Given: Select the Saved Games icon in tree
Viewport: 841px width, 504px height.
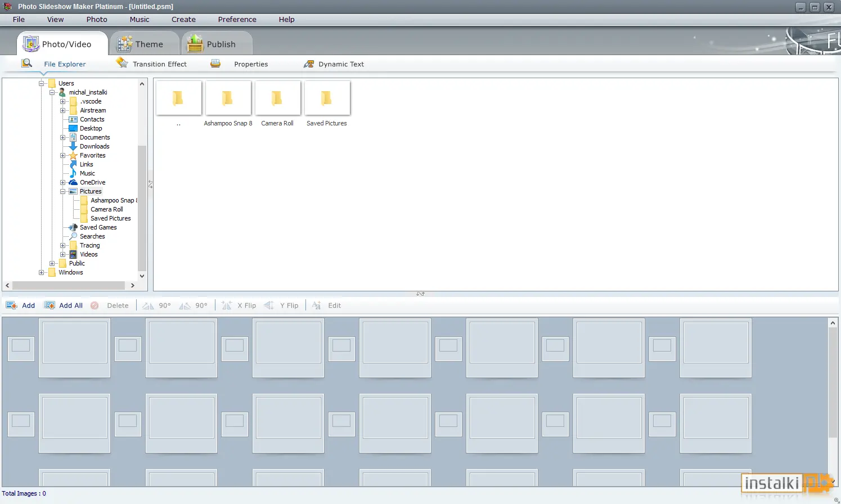Looking at the screenshot, I should point(73,227).
